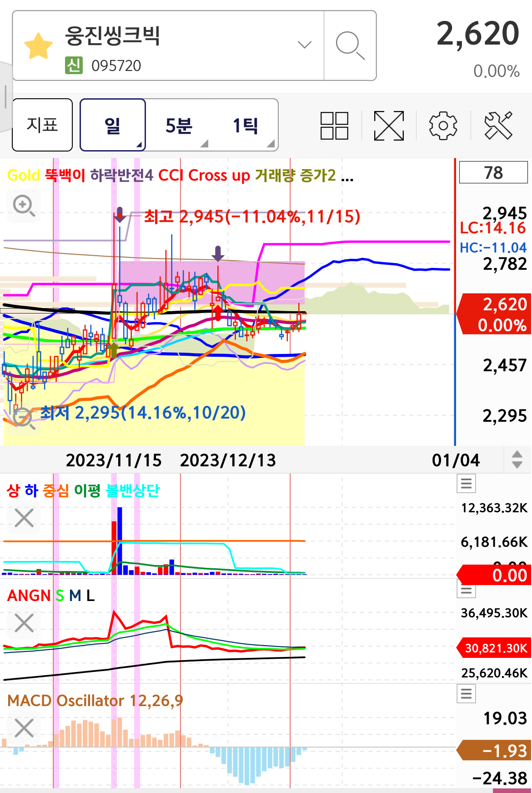Click the 2023/12/13 date label
The width and height of the screenshot is (532, 793).
[x=228, y=460]
